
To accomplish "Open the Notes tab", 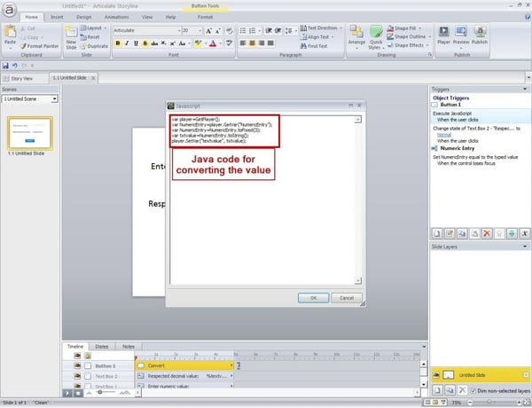I will (129, 346).
